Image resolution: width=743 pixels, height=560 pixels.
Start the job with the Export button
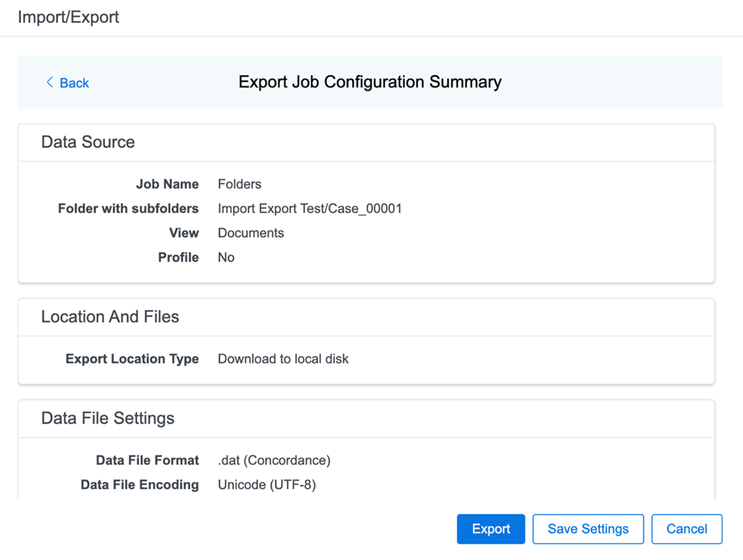491,529
